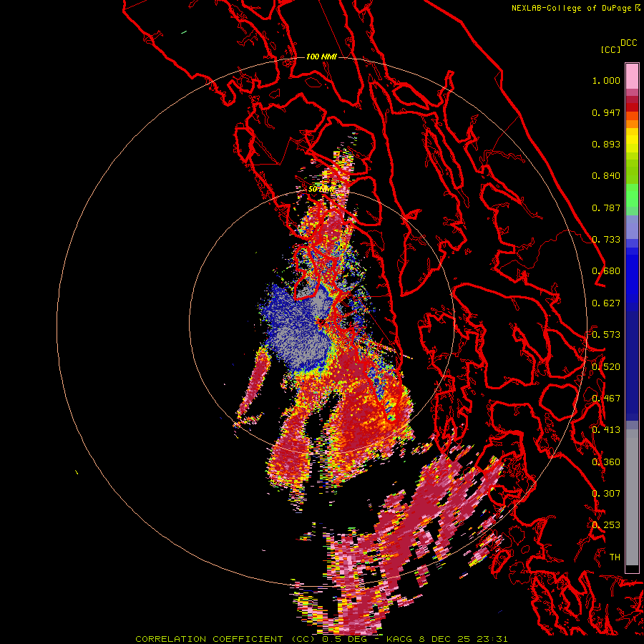Pick the orange segment of the color bar
Viewport: 644px width, 644px height.
point(632,120)
